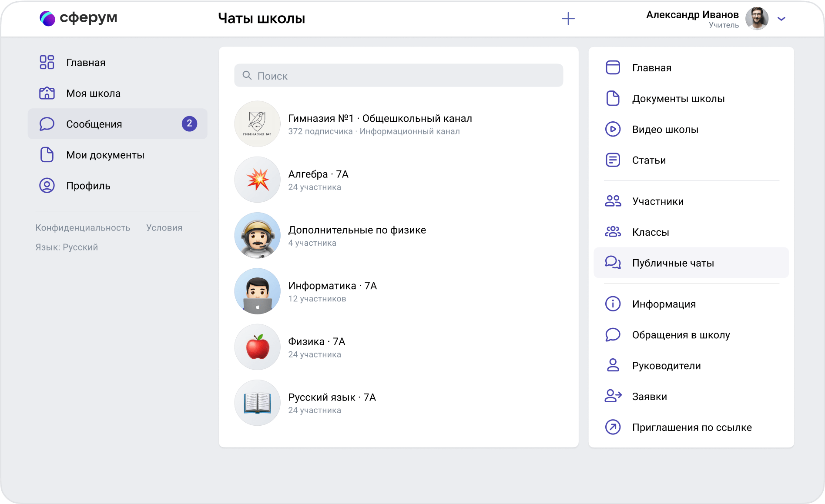
Task: Click the Приглашения по ссылке arrow icon
Action: [613, 427]
